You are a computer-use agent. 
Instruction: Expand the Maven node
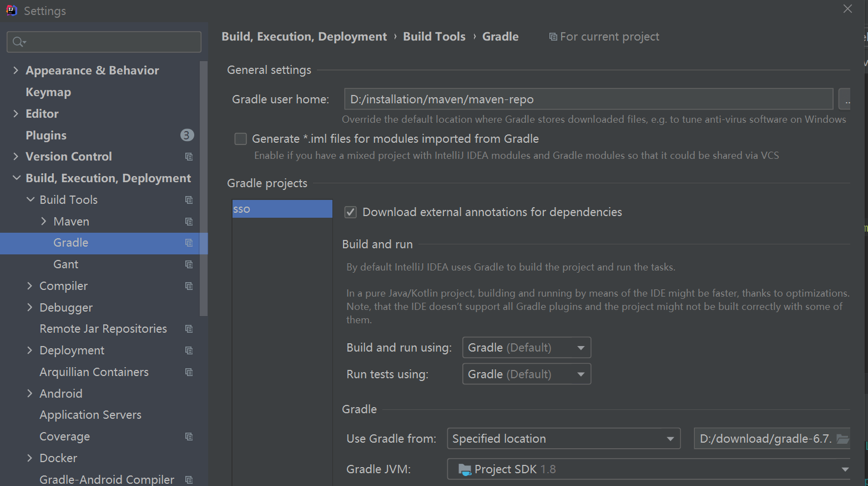[43, 221]
